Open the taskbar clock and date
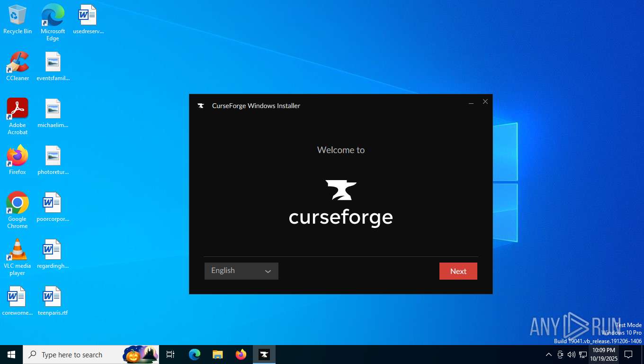This screenshot has width=644, height=364. coord(604,355)
